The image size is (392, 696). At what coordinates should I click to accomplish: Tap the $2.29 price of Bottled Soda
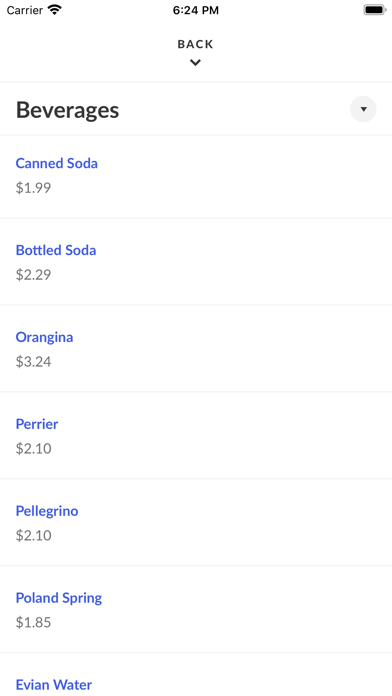tap(33, 275)
